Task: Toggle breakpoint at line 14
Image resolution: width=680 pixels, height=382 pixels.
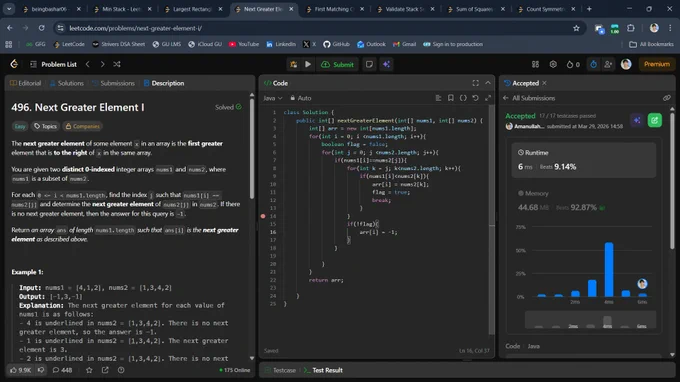Action: 263,216
